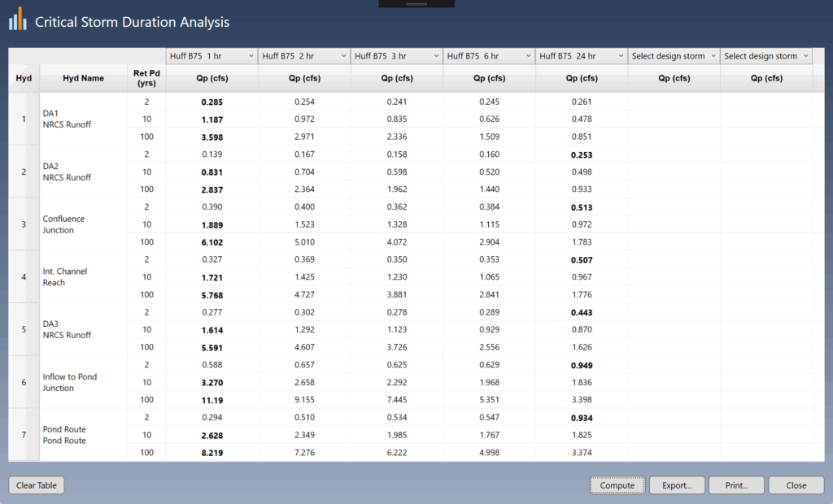Change the Huff B75 6 hr storm
Screen dimensions: 833x504
pyautogui.click(x=489, y=56)
